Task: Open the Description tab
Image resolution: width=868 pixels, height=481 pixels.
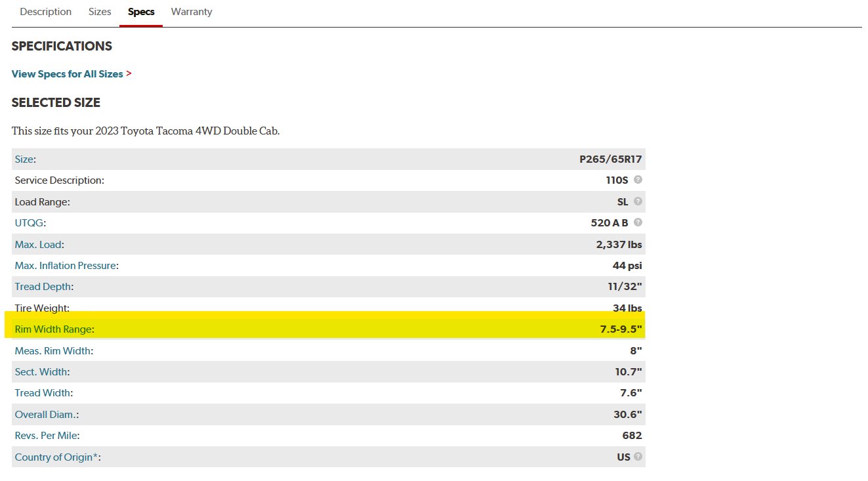Action: point(46,12)
